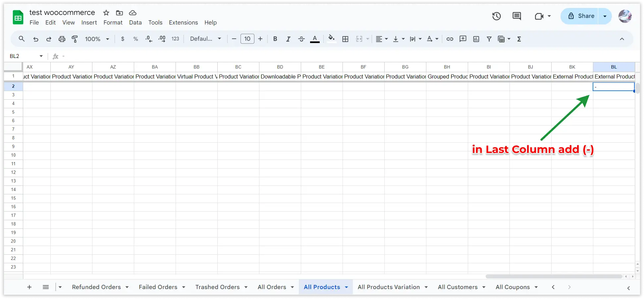Open the comments panel icon
644x299 pixels.
[x=516, y=16]
